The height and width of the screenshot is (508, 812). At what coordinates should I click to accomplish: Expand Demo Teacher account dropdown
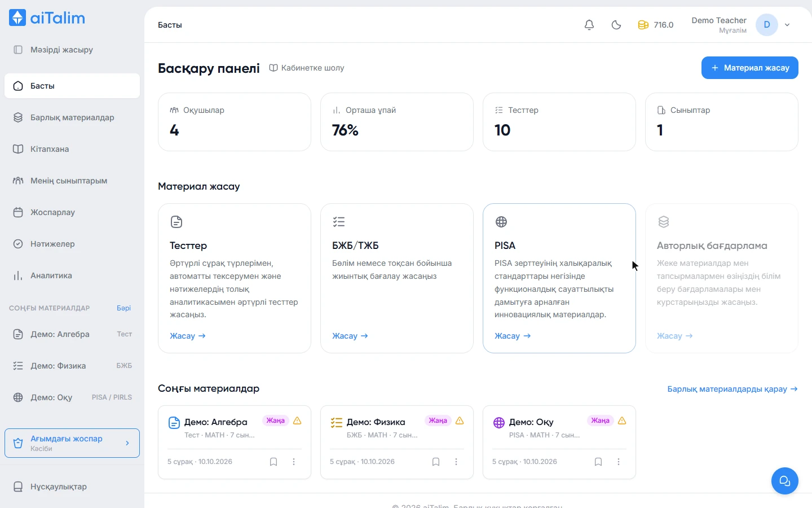pos(787,25)
